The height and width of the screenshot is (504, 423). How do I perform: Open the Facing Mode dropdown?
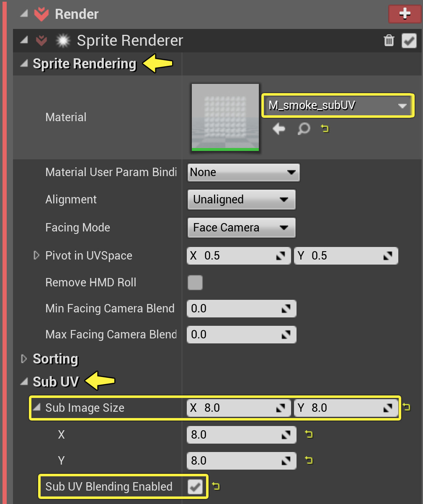click(x=241, y=227)
